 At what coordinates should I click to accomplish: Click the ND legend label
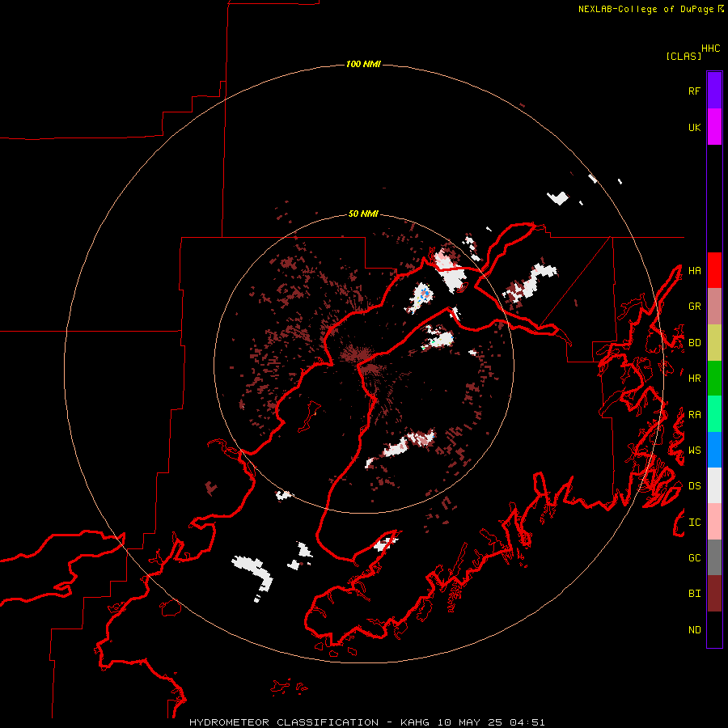[694, 630]
